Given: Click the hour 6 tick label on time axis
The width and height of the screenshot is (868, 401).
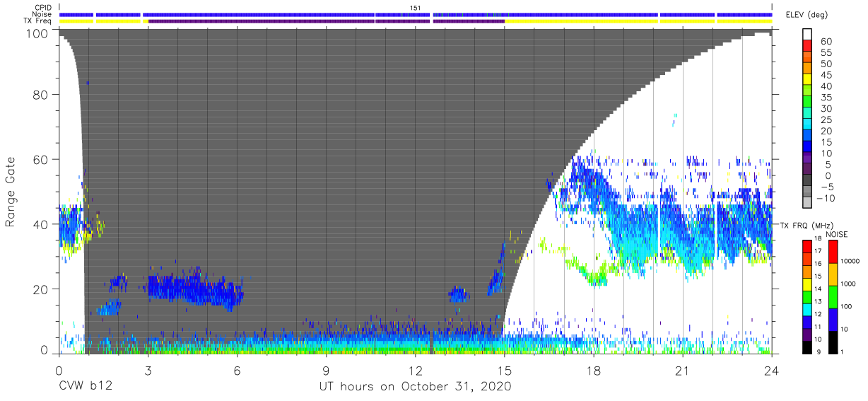Looking at the screenshot, I should (x=237, y=371).
